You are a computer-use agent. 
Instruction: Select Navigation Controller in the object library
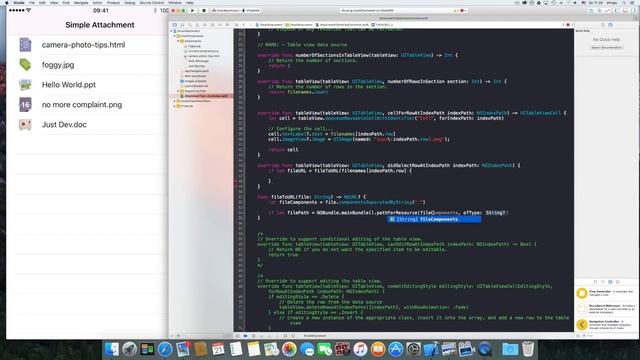pyautogui.click(x=606, y=324)
